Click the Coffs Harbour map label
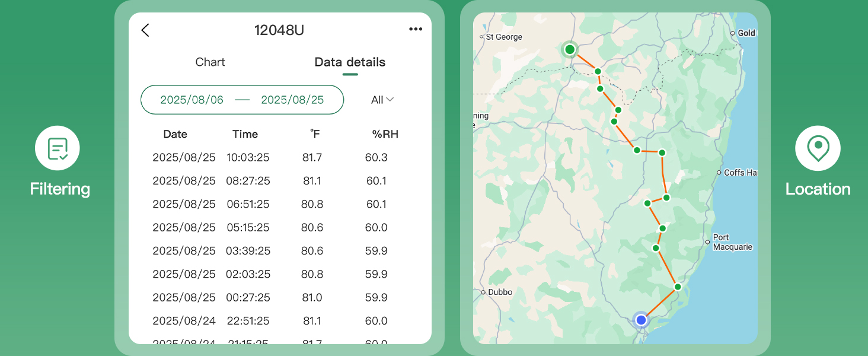This screenshot has width=868, height=356. [739, 173]
